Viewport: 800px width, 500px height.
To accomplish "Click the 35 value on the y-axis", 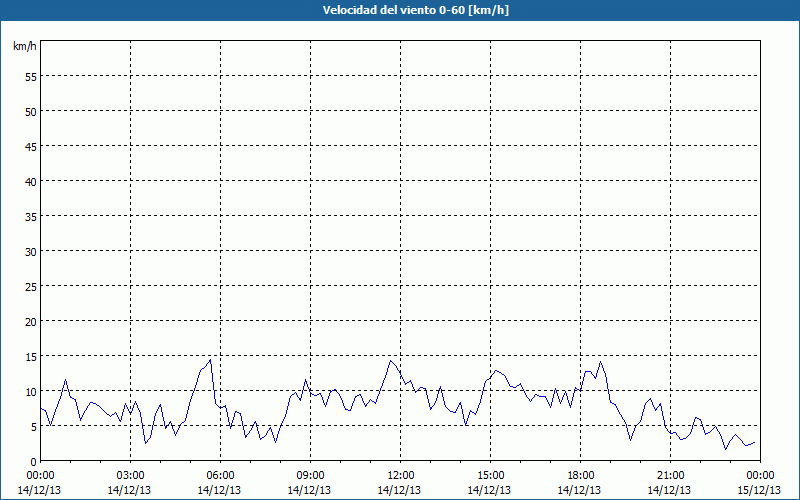I will [31, 216].
